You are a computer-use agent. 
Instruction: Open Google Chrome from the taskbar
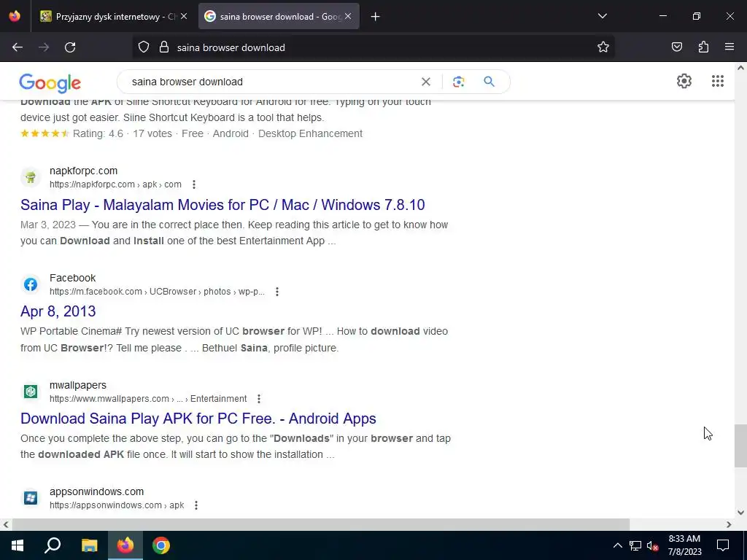click(161, 545)
